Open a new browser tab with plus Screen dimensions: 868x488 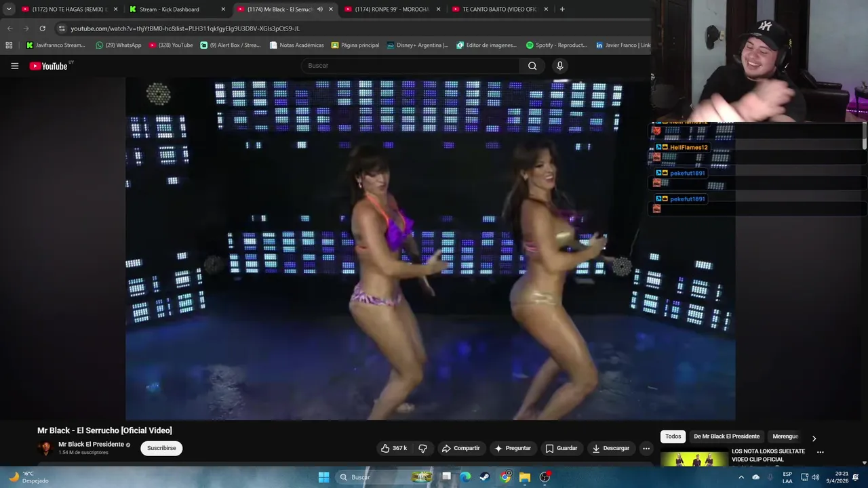coord(562,9)
